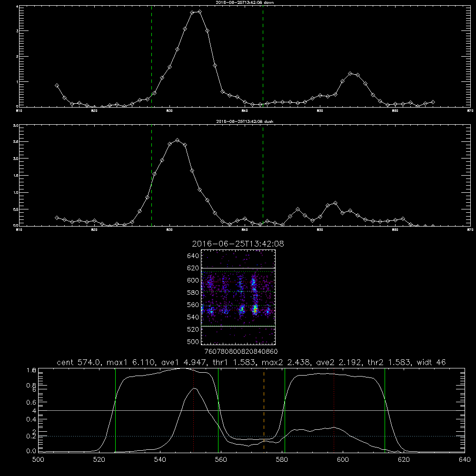
Task: Click the first diamond data point of the dawn curve
Action: (57, 86)
